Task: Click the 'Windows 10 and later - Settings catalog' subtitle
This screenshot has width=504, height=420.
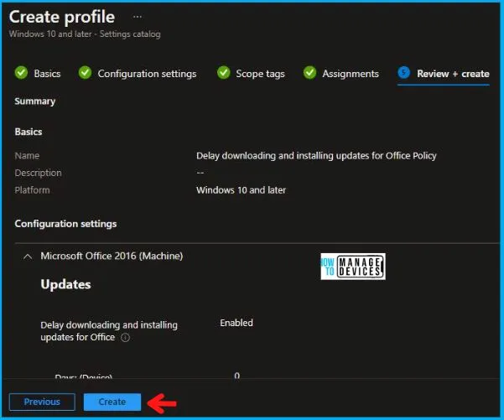Action: pyautogui.click(x=85, y=34)
